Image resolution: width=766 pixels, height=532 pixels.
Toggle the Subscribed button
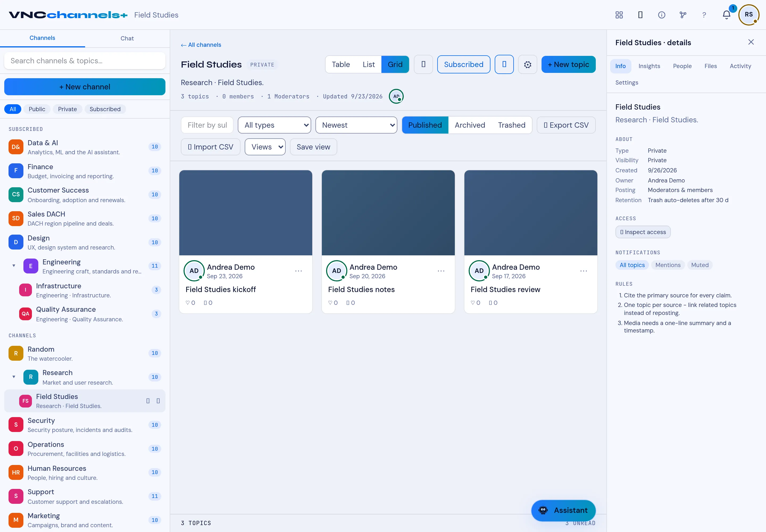463,64
